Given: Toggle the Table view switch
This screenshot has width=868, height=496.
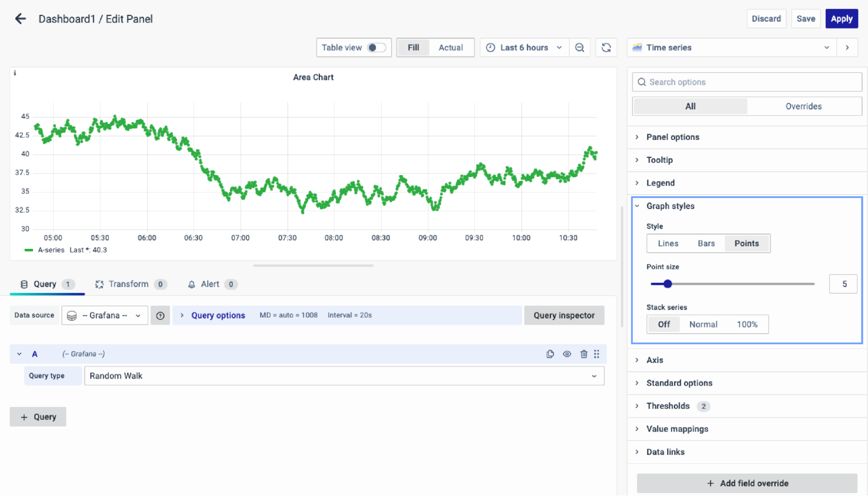Looking at the screenshot, I should (x=376, y=47).
